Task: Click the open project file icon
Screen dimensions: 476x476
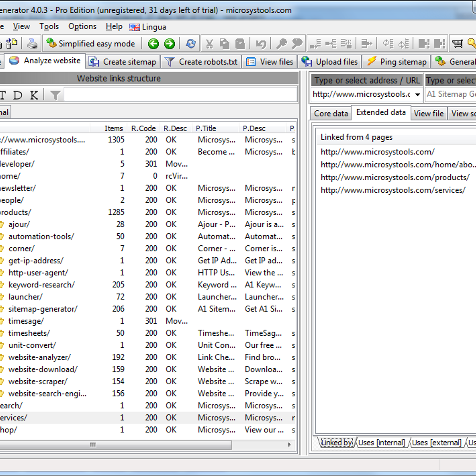Action: (x=12, y=44)
